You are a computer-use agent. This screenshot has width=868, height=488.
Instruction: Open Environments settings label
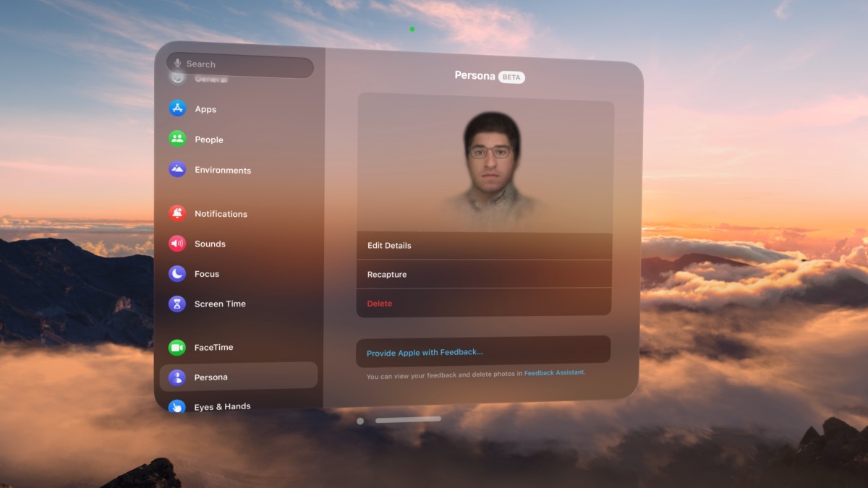tap(223, 171)
